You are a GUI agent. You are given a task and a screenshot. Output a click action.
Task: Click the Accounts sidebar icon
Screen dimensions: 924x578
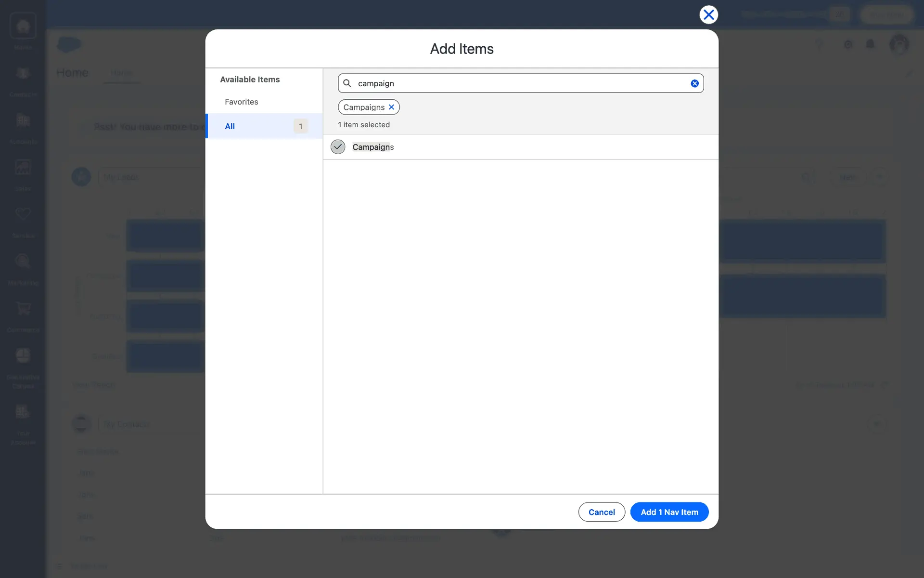23,120
